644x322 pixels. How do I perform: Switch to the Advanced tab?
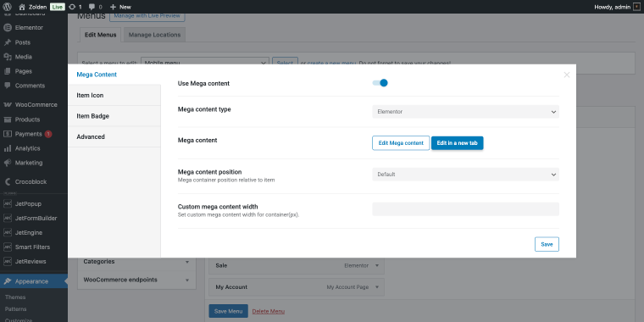tap(114, 136)
